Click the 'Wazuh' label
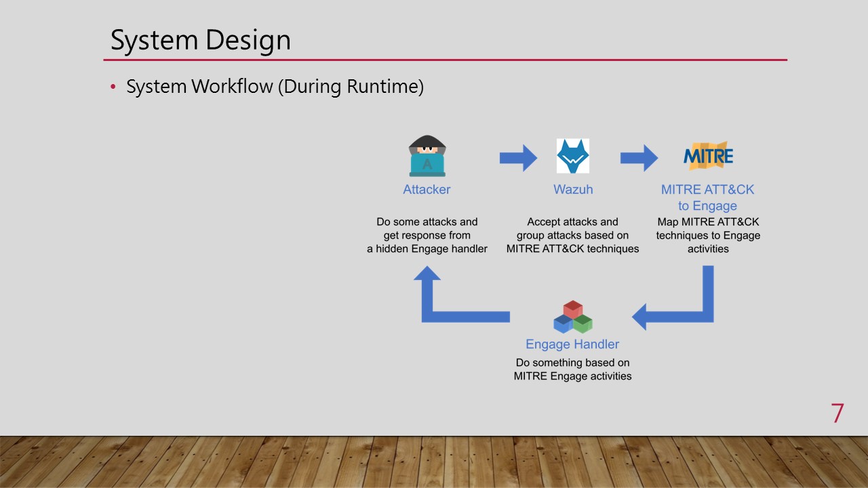The image size is (868, 488). click(573, 190)
